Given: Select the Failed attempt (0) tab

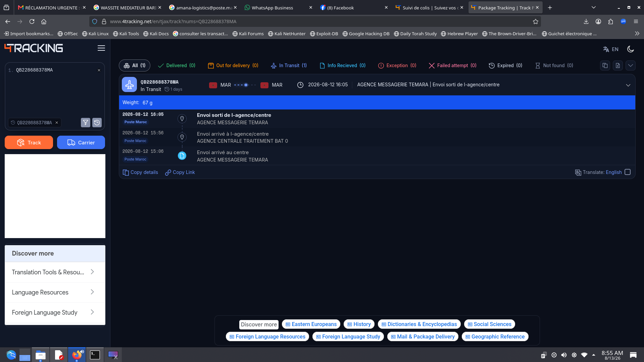Looking at the screenshot, I should (x=452, y=65).
